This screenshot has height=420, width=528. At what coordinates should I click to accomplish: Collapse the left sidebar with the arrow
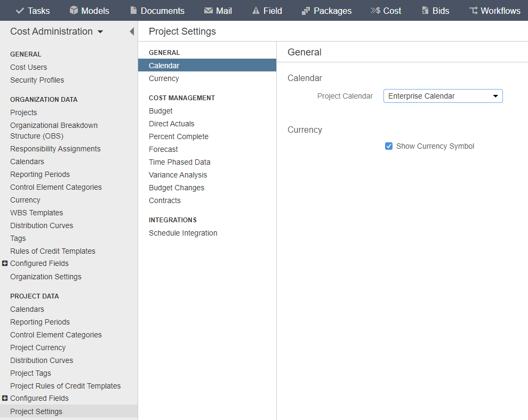click(132, 31)
